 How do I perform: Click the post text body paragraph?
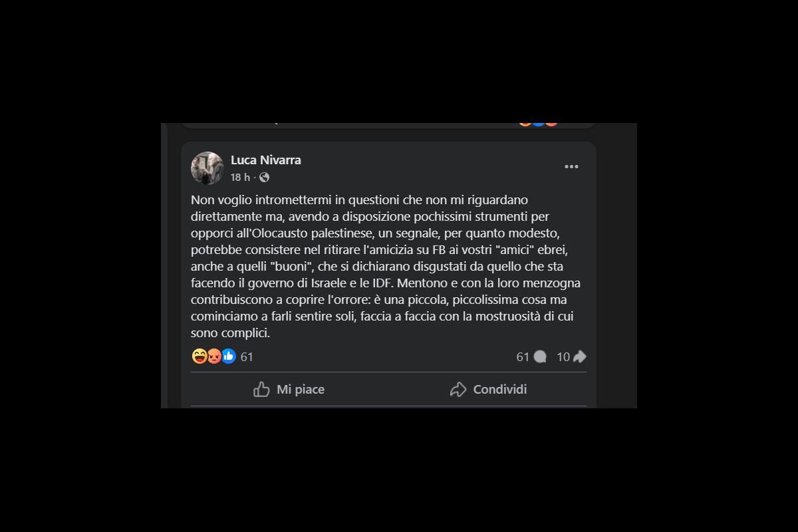tap(386, 266)
